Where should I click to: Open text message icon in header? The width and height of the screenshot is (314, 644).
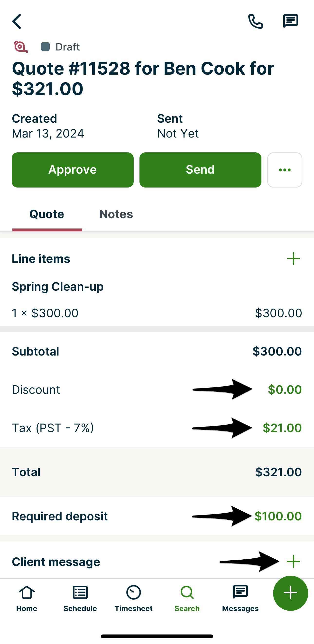(290, 21)
